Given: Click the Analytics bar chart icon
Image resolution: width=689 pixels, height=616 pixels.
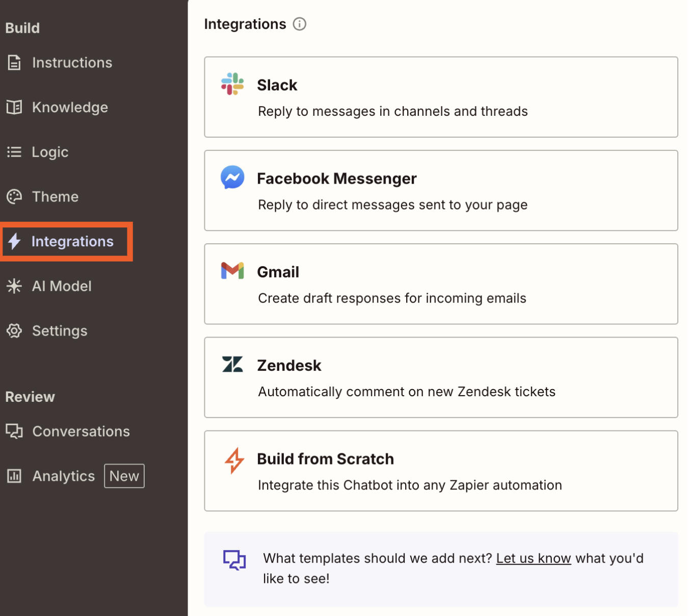Looking at the screenshot, I should point(14,476).
